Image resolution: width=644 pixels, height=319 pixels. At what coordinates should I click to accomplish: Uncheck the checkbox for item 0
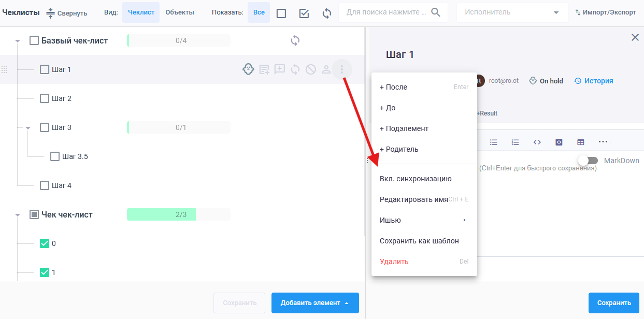[45, 243]
